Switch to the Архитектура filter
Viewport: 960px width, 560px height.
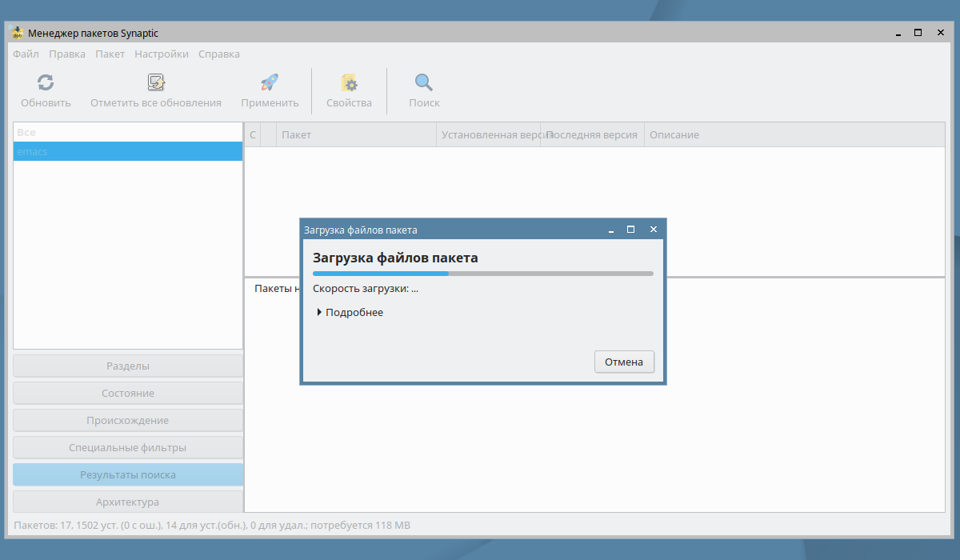[128, 502]
